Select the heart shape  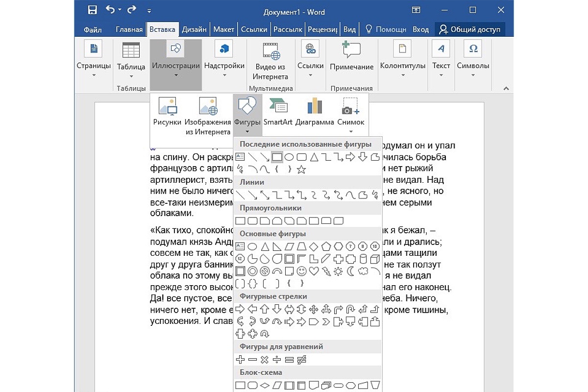[314, 271]
